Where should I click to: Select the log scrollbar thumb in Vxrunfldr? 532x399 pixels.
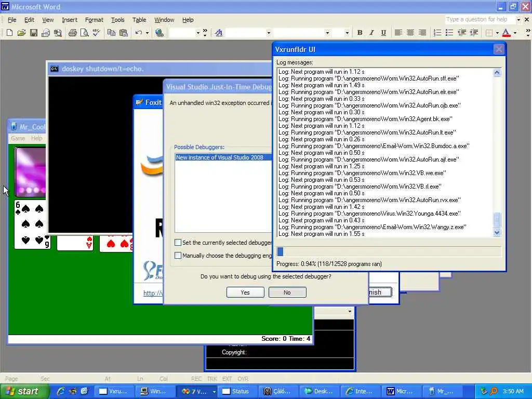click(x=497, y=220)
